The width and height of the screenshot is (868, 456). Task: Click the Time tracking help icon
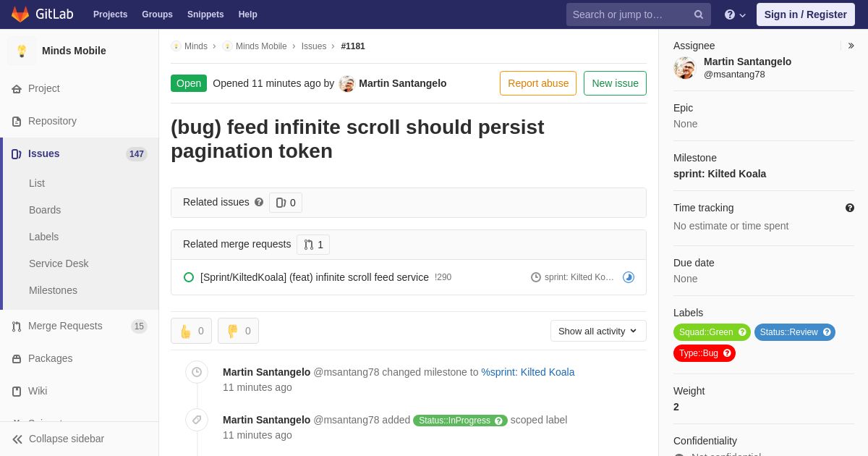(850, 208)
